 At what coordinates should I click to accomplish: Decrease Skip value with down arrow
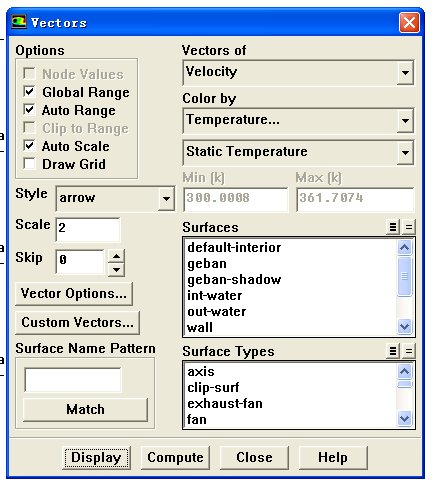point(116,269)
